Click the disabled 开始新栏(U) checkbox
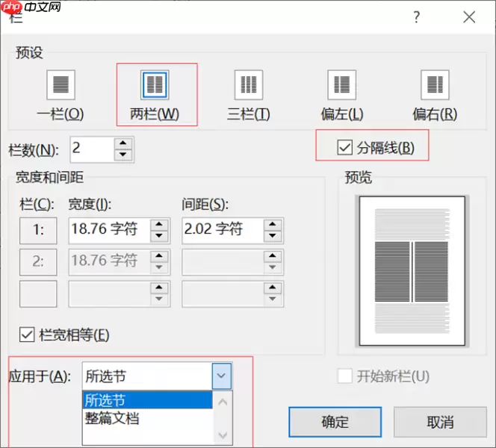Viewport: 496px width, 448px height. pyautogui.click(x=345, y=376)
